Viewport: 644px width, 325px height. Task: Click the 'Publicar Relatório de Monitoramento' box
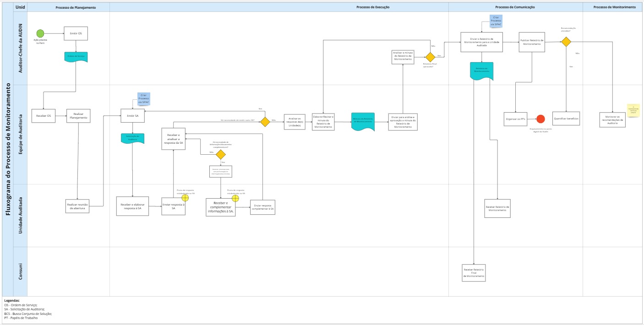click(532, 42)
